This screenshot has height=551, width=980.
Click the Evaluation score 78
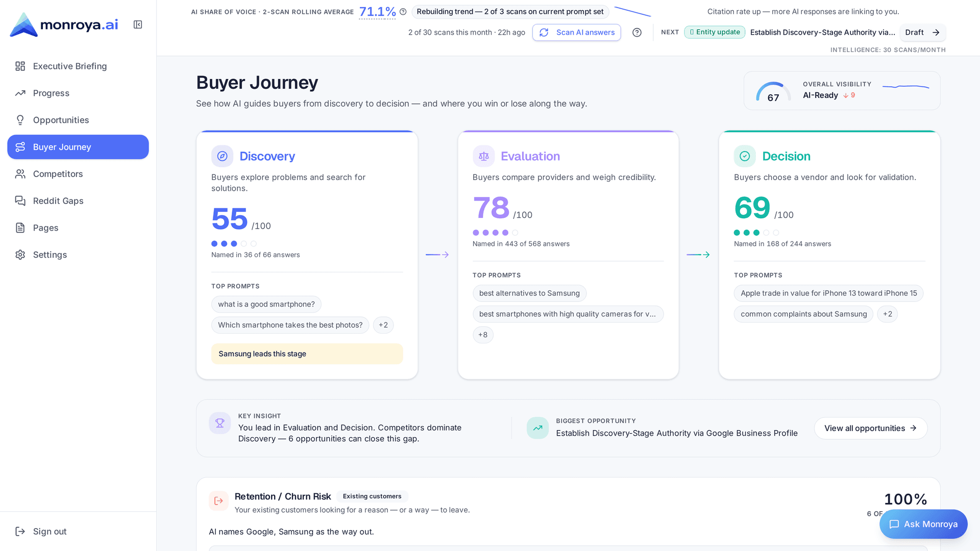(491, 208)
